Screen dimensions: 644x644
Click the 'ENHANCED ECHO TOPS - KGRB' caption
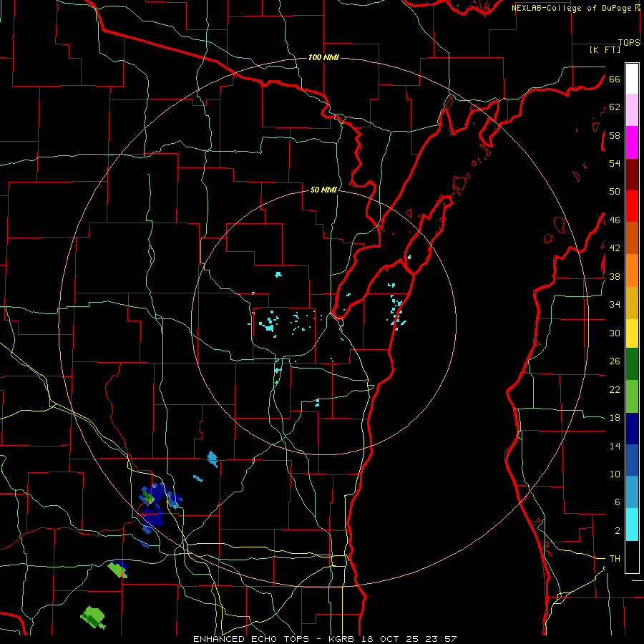click(x=276, y=639)
